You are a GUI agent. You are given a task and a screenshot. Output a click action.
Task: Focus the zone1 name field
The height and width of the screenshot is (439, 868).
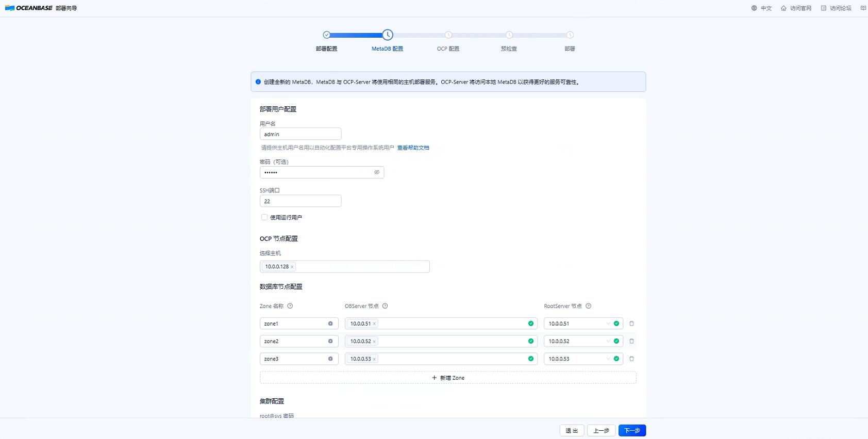299,323
